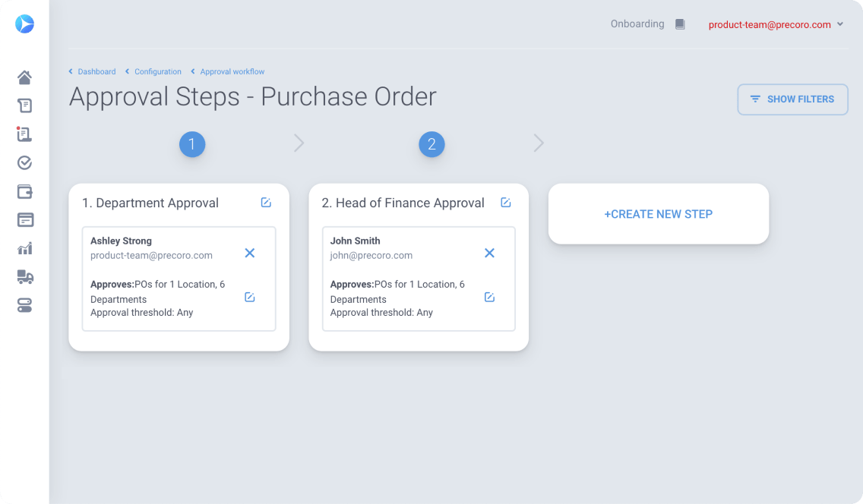Viewport: 863px width, 504px height.
Task: Remove Ashley Strong from Department Approval
Action: tap(250, 253)
